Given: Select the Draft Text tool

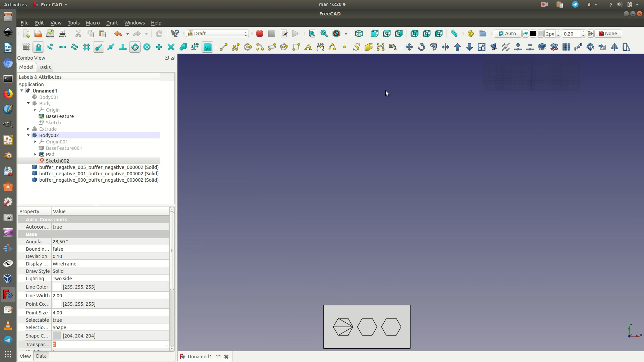Looking at the screenshot, I should [x=308, y=47].
